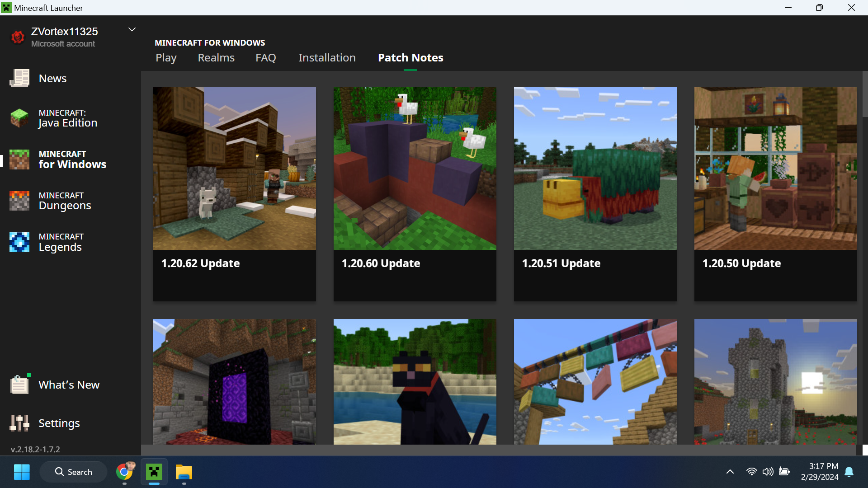The image size is (868, 488).
Task: Go to the Realms tab
Action: (216, 58)
